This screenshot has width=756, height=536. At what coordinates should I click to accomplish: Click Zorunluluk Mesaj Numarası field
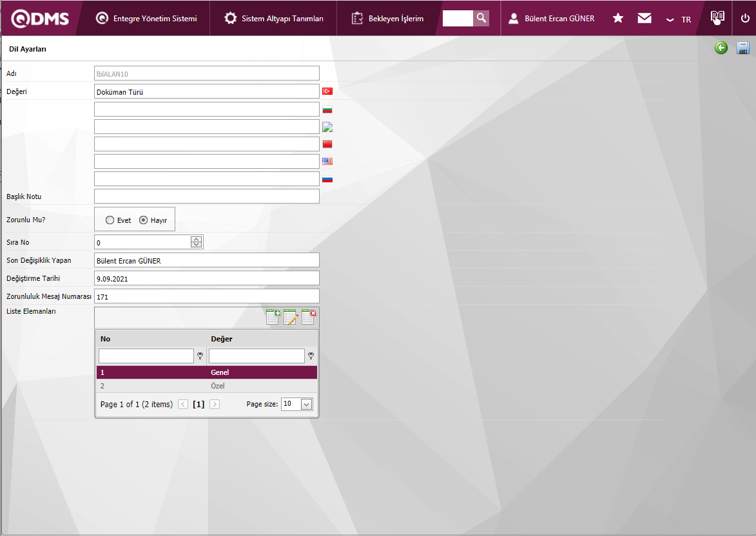pyautogui.click(x=207, y=296)
